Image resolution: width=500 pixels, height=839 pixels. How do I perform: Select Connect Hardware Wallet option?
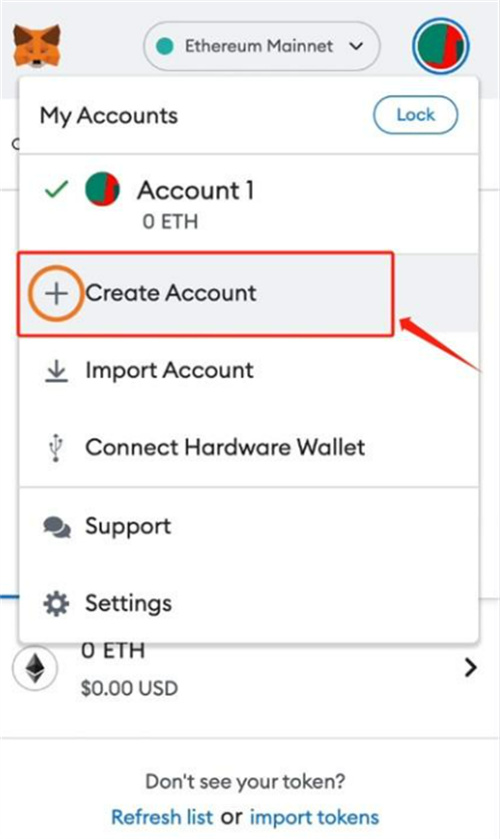click(248, 447)
